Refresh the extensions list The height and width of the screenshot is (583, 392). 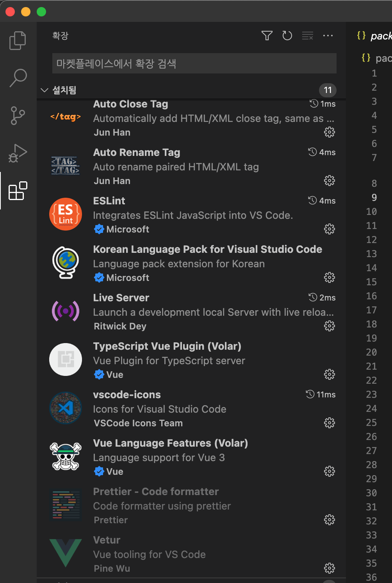pyautogui.click(x=287, y=36)
